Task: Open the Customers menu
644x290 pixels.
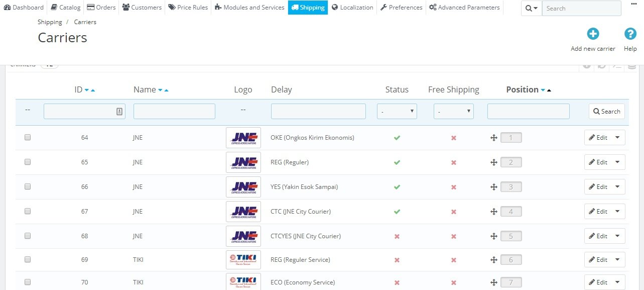Action: [142, 8]
